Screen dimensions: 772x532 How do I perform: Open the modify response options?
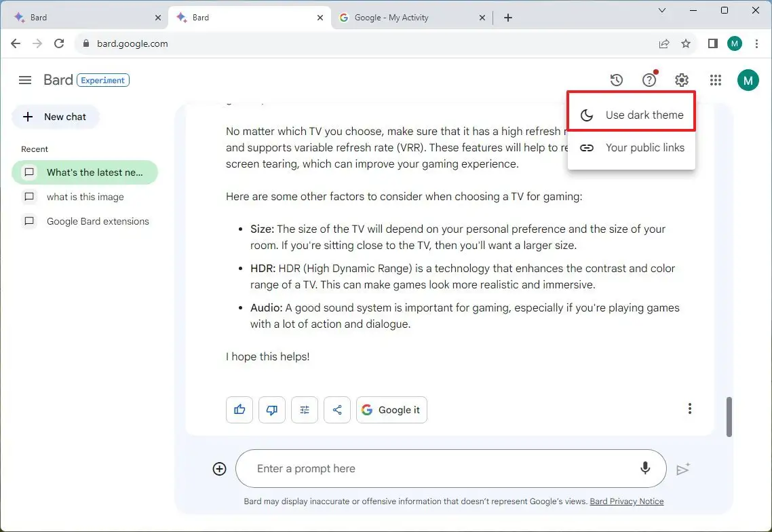304,409
